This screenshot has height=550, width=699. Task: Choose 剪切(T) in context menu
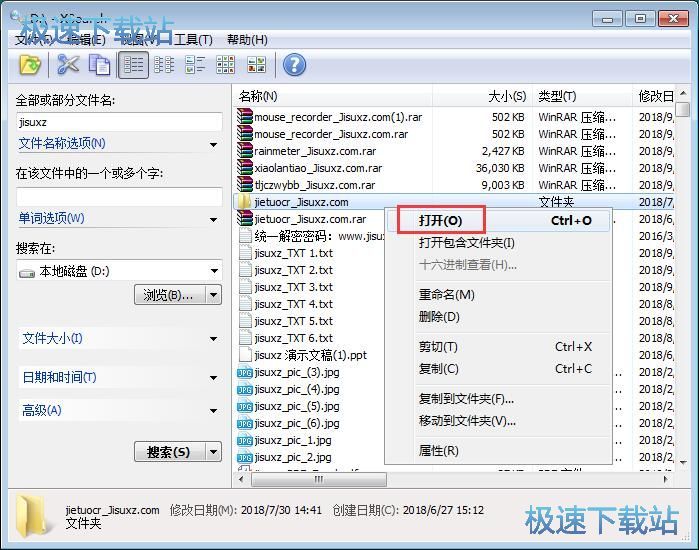coord(498,347)
